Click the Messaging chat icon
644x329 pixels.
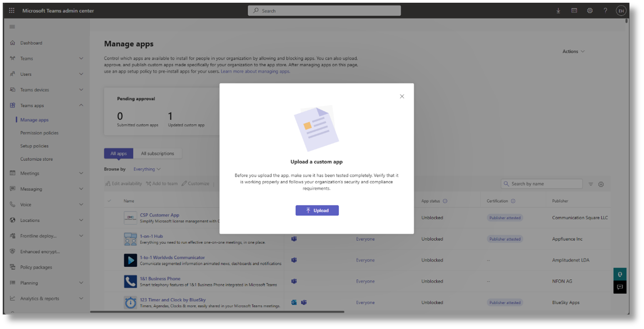click(13, 189)
